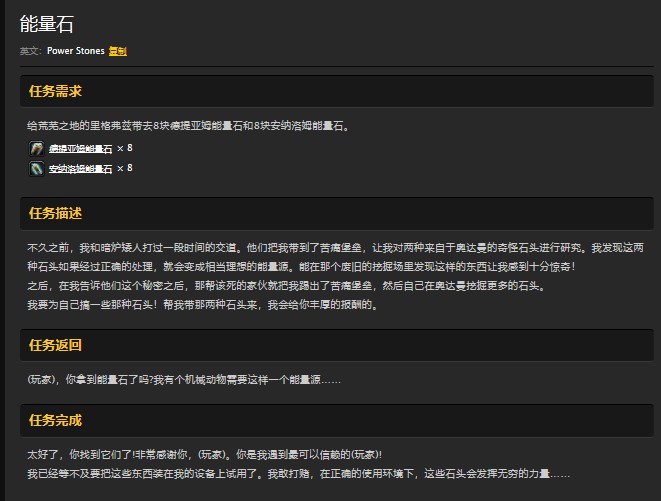This screenshot has height=501, width=661.
Task: Click the 任务返回 text about 机械动物
Action: pyautogui.click(x=185, y=378)
